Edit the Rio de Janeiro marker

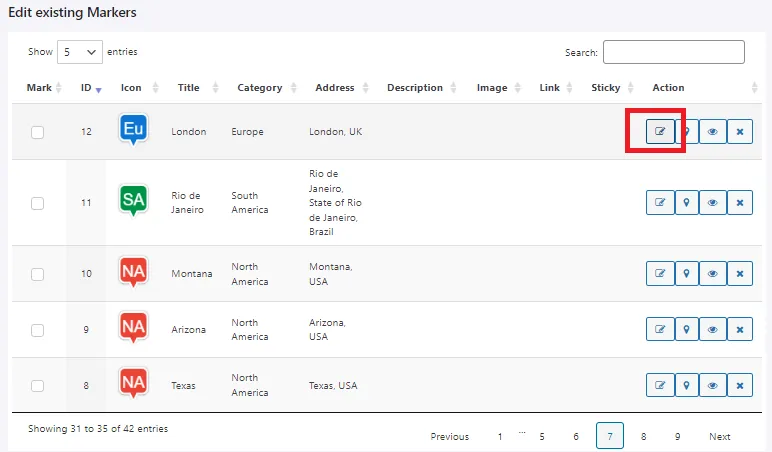pos(660,202)
